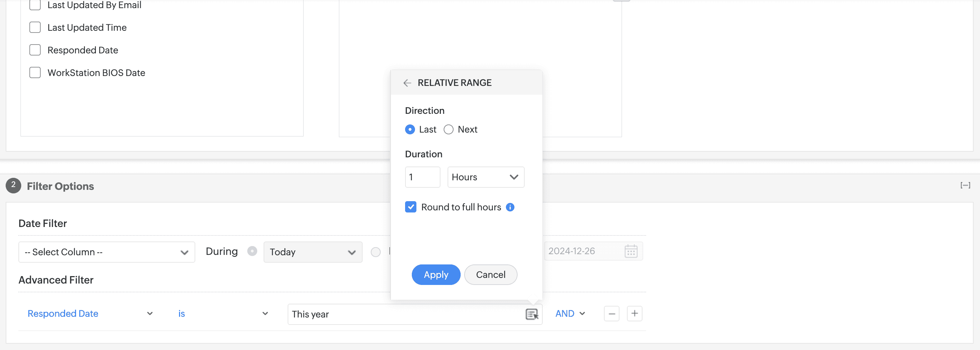Add a filter row with plus button
The height and width of the screenshot is (350, 980).
pyautogui.click(x=634, y=314)
